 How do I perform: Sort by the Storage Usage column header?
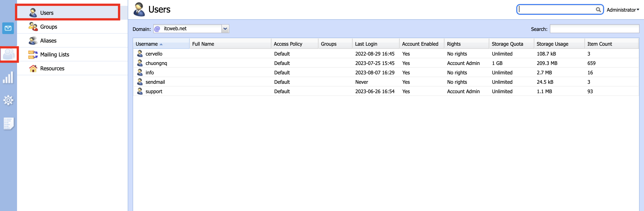552,44
